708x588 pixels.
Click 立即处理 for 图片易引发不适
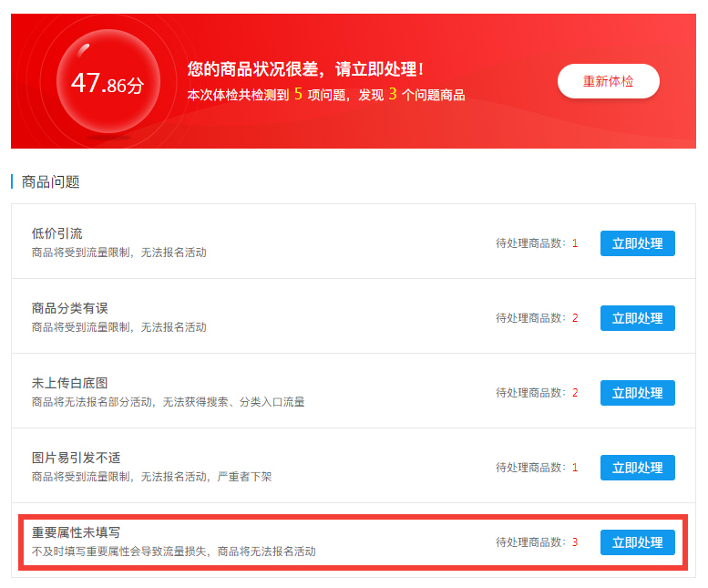(x=638, y=468)
